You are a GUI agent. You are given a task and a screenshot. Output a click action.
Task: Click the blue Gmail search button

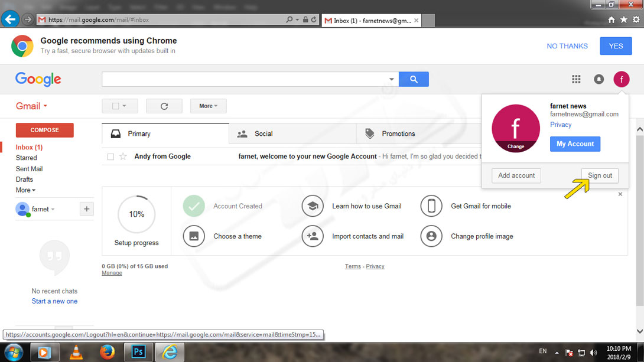(x=414, y=79)
